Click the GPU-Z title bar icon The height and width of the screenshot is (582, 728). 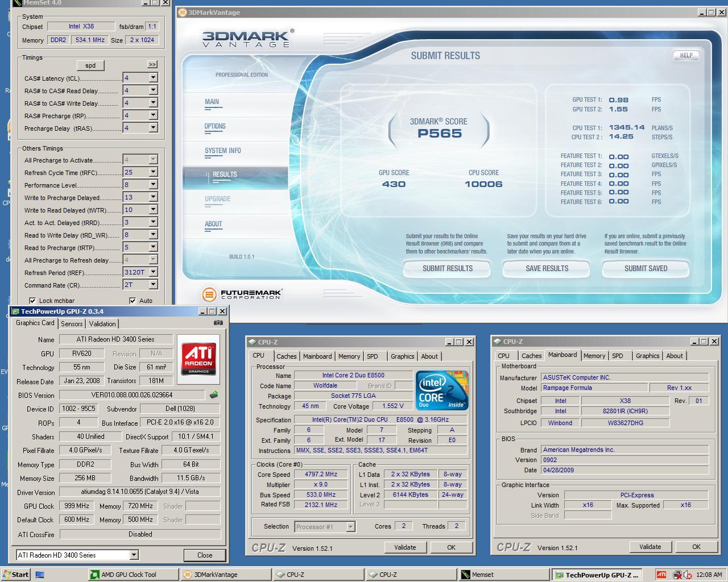pos(15,311)
